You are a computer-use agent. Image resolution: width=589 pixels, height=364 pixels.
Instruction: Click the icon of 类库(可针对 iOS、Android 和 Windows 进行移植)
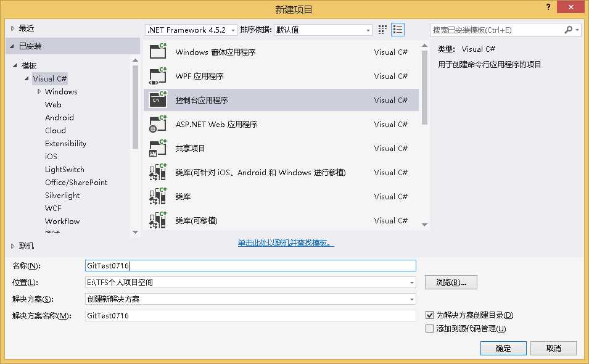click(x=158, y=172)
